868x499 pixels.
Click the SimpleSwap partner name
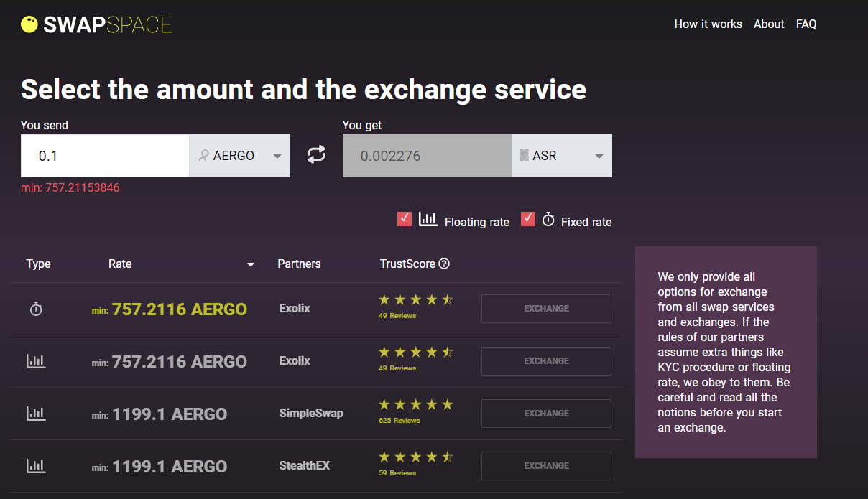click(x=311, y=414)
